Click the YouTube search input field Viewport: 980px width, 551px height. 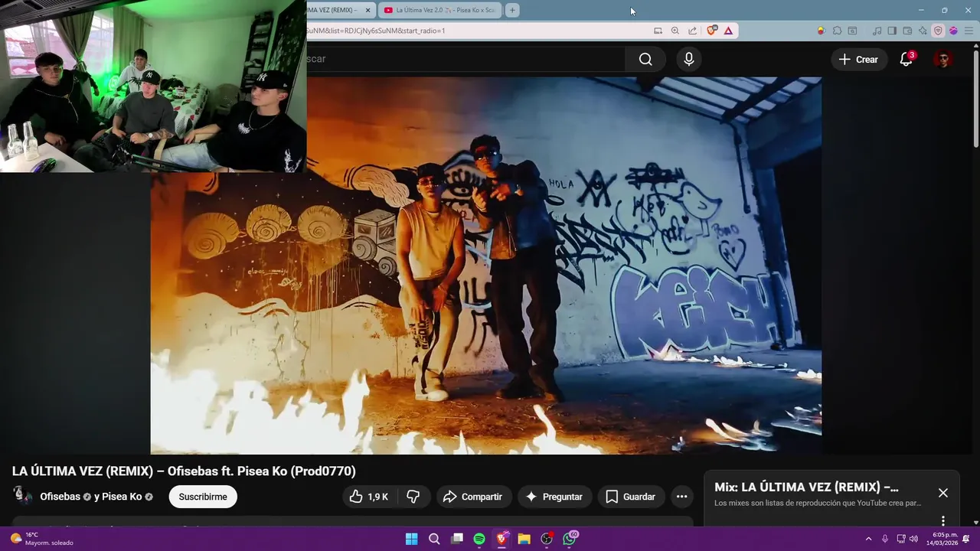click(x=465, y=59)
